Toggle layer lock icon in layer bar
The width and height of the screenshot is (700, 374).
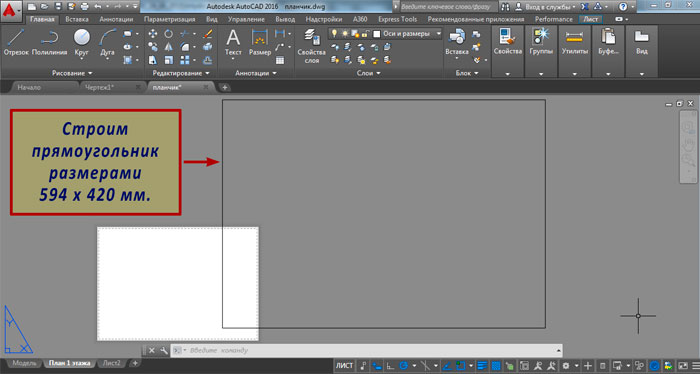pos(365,33)
